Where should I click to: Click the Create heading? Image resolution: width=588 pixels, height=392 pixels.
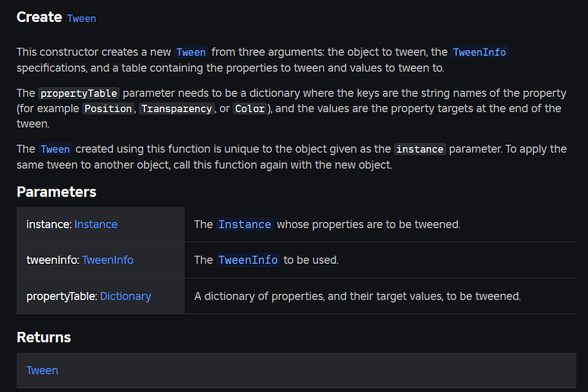coord(39,17)
